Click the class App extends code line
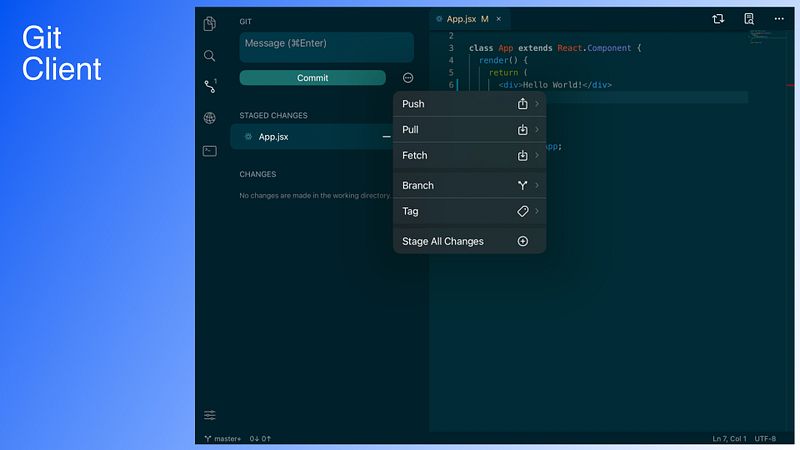800x450 pixels. click(555, 48)
